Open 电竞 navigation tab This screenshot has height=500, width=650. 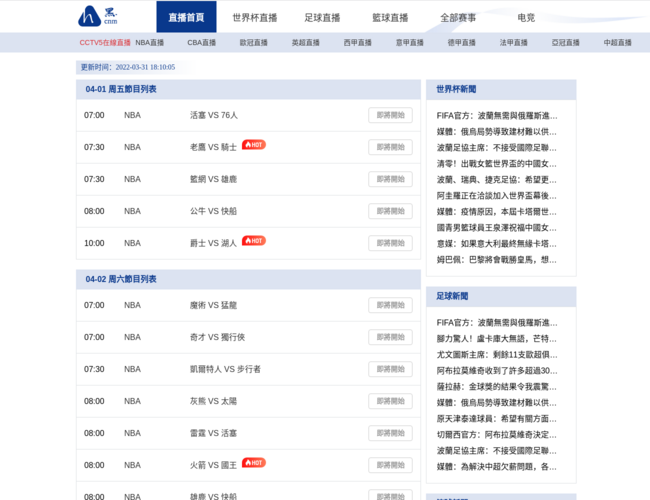[x=526, y=17]
